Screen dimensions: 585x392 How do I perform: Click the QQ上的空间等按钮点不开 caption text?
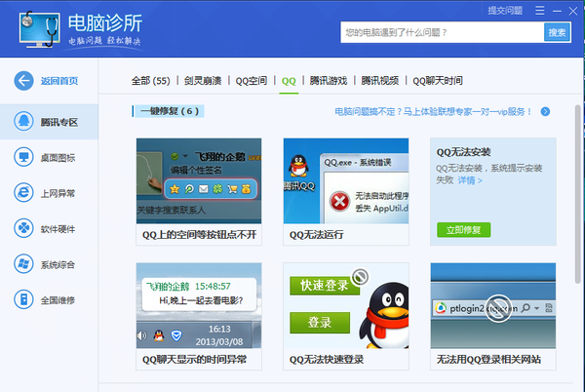tap(199, 235)
